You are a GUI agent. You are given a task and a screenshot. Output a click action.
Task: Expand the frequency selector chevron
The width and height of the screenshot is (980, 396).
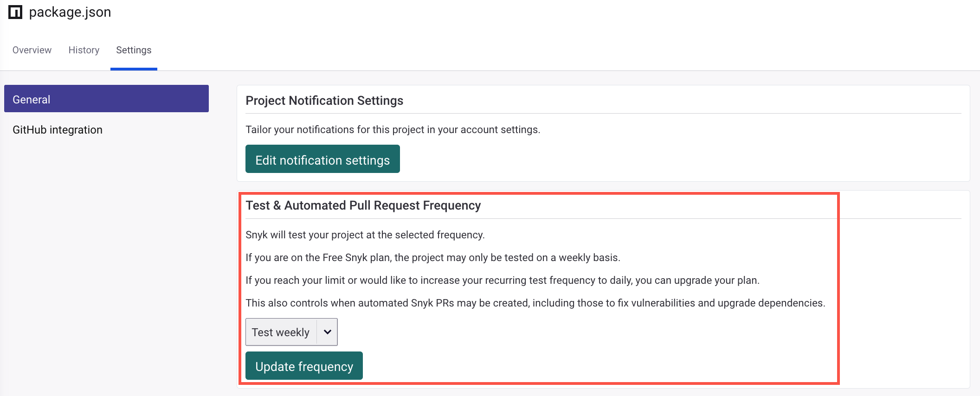point(327,332)
